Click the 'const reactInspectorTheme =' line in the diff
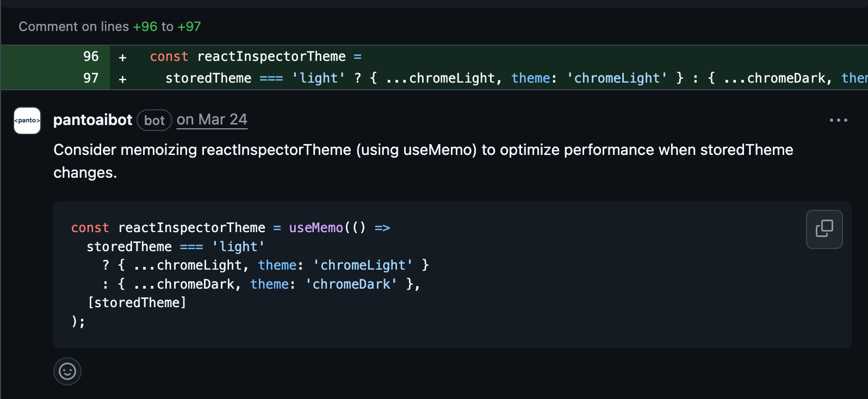The height and width of the screenshot is (399, 868). point(256,57)
